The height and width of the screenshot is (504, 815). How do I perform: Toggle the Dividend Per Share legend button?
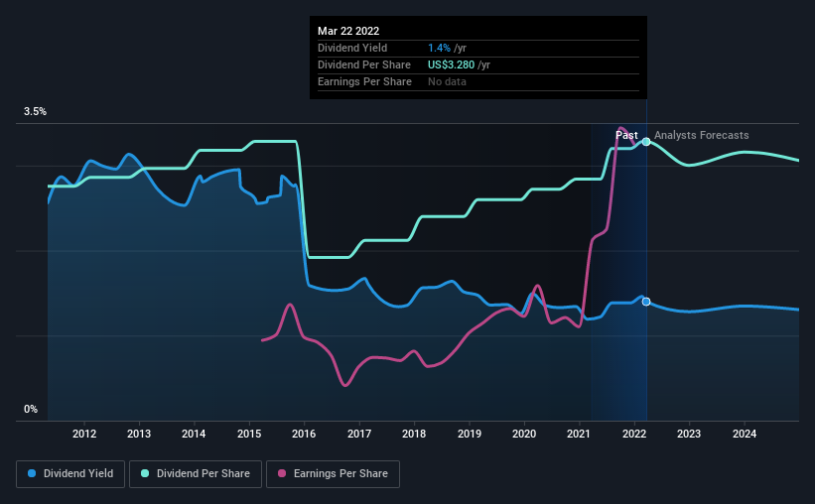coord(196,474)
